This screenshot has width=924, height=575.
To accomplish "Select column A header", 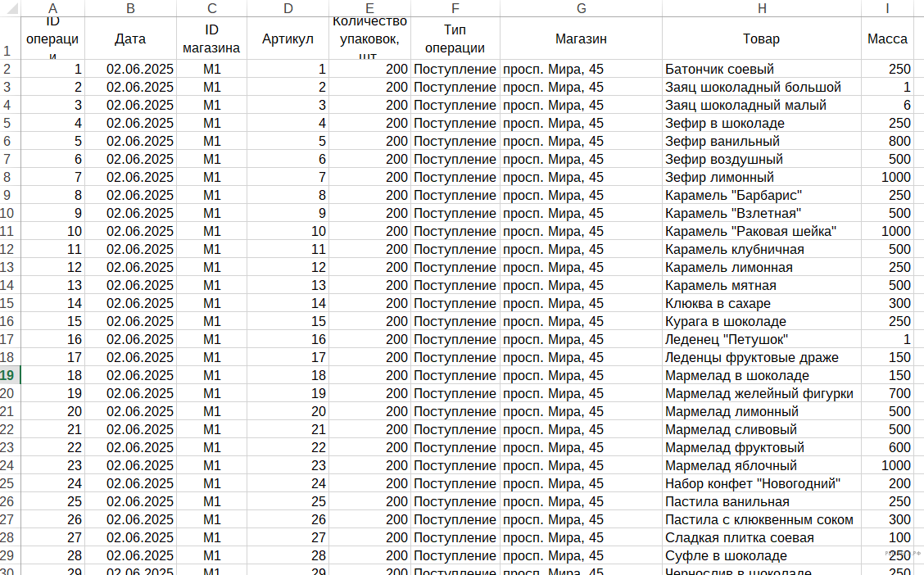I will click(52, 8).
